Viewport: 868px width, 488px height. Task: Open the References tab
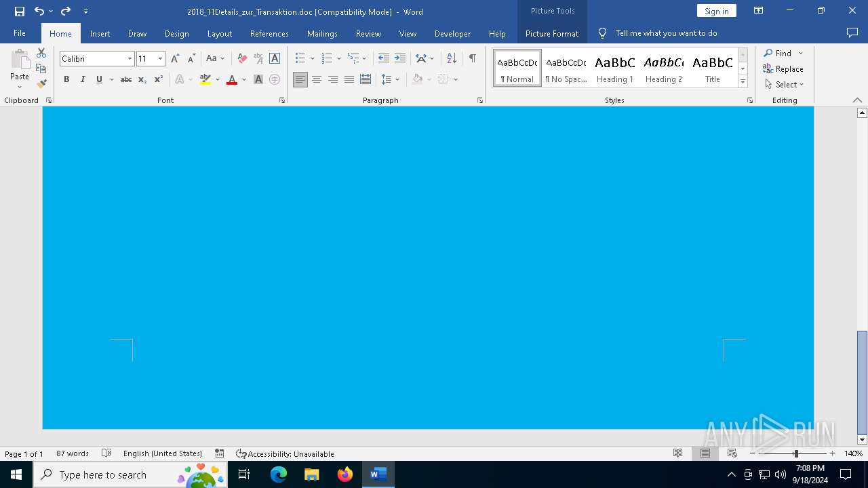pos(269,33)
